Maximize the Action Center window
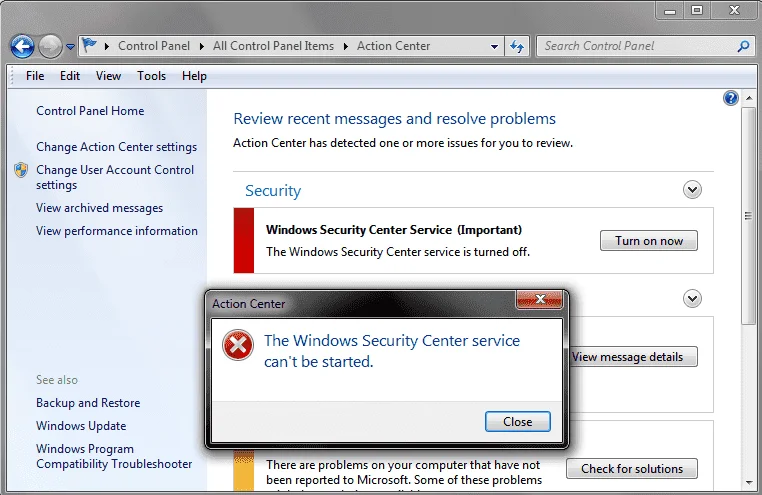Image resolution: width=762 pixels, height=495 pixels. 697,10
